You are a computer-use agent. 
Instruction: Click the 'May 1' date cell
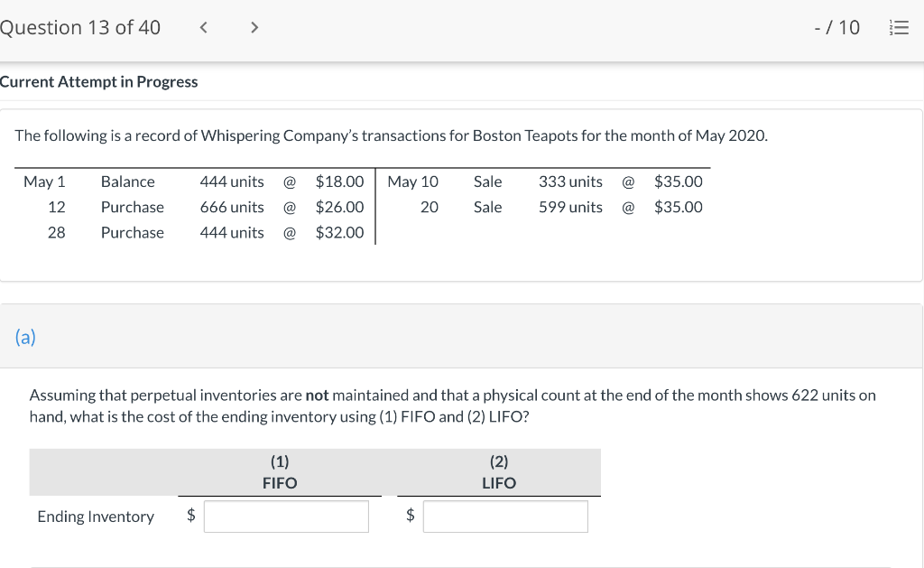coord(44,182)
